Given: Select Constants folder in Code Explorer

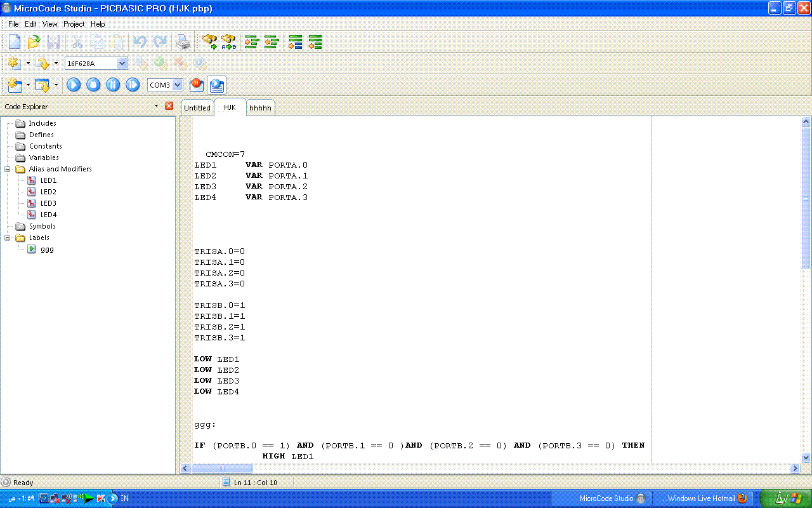Looking at the screenshot, I should (46, 146).
